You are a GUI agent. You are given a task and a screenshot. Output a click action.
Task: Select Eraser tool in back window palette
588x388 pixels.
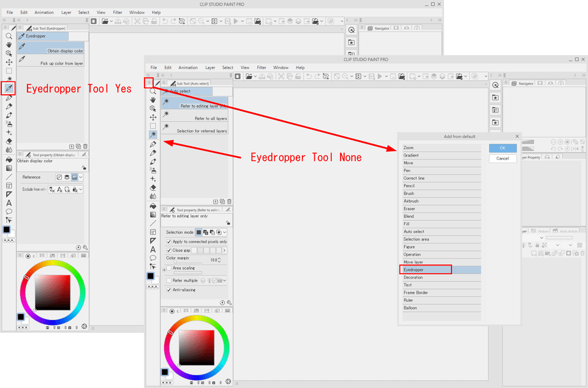(x=9, y=141)
